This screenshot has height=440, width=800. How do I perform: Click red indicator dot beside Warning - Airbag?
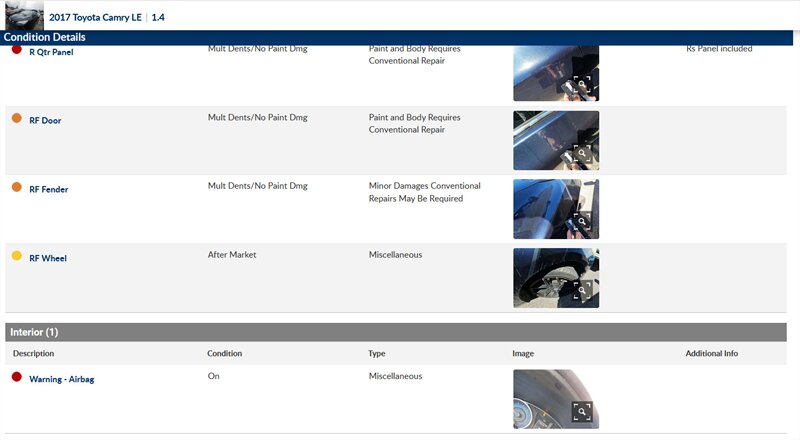click(x=16, y=377)
